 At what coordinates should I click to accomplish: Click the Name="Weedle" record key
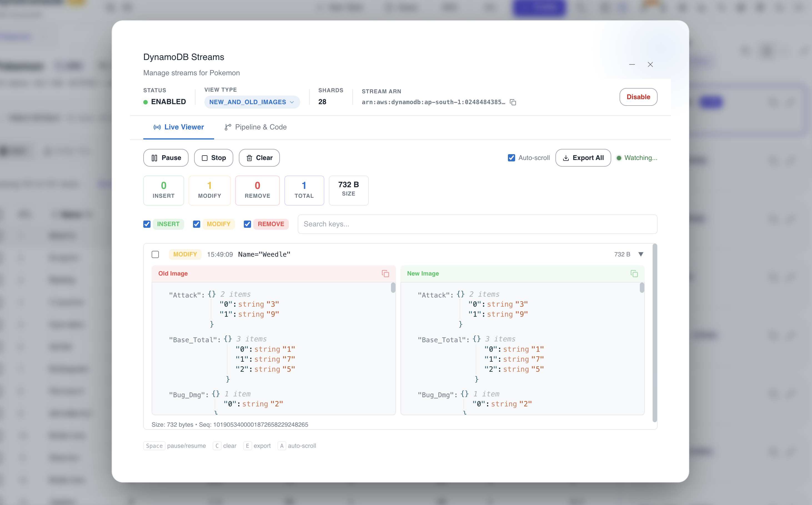coord(264,254)
